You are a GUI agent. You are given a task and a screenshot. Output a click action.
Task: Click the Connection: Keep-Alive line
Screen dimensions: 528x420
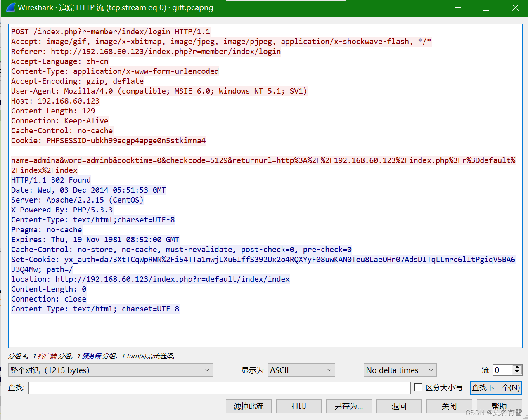[60, 121]
